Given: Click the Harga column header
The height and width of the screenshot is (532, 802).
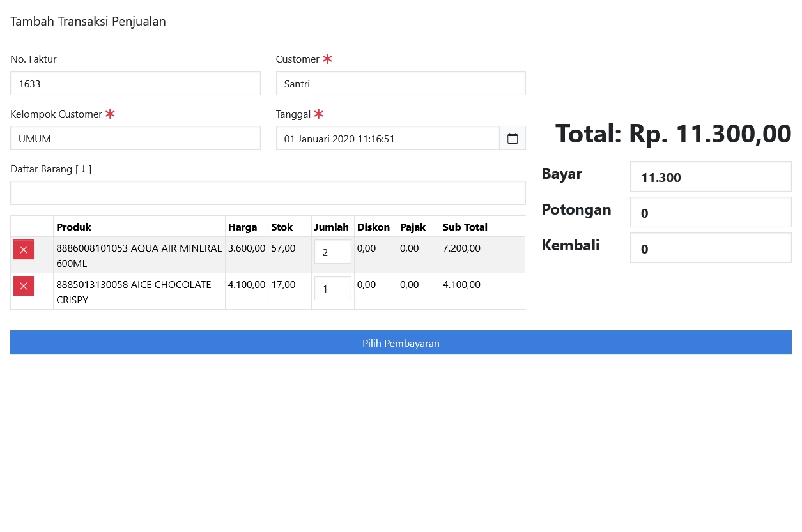Looking at the screenshot, I should click(x=242, y=227).
